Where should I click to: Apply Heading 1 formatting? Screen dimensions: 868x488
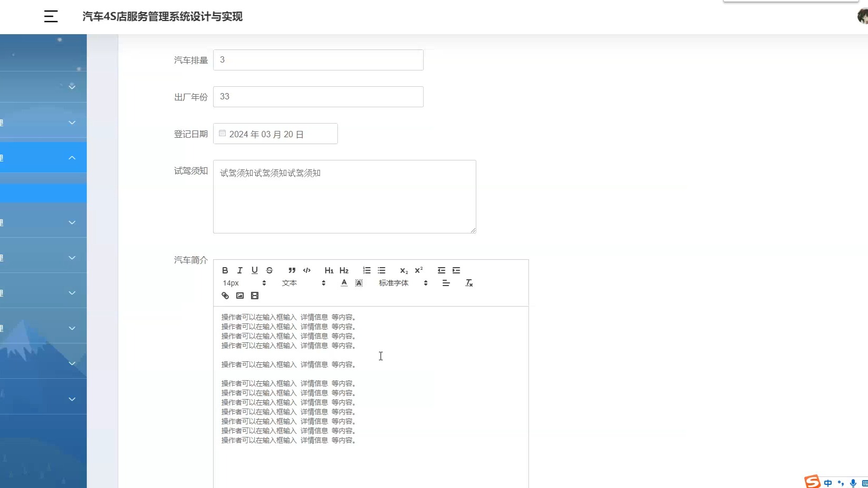(328, 270)
